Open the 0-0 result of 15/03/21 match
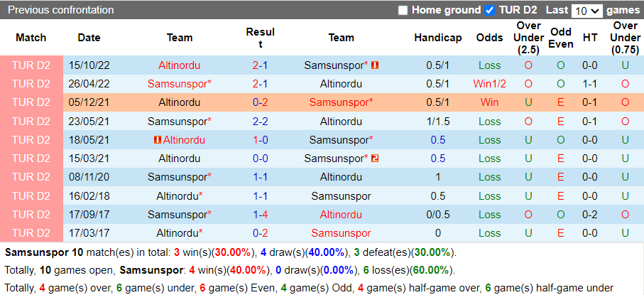The height and width of the screenshot is (295, 644). point(261,159)
